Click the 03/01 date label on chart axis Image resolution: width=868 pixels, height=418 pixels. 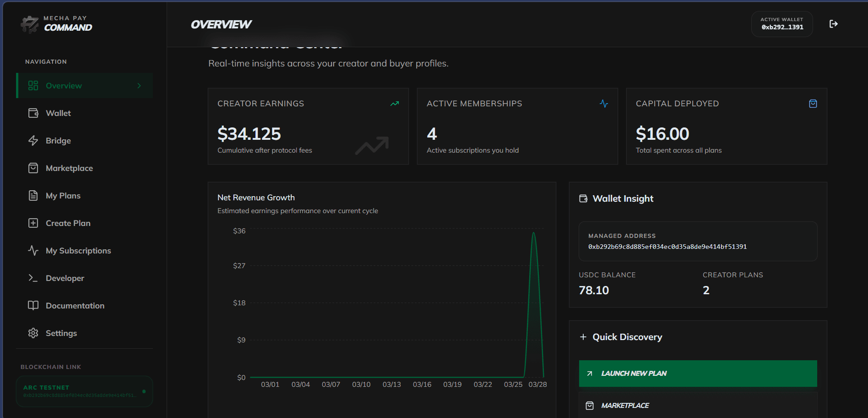coord(270,385)
